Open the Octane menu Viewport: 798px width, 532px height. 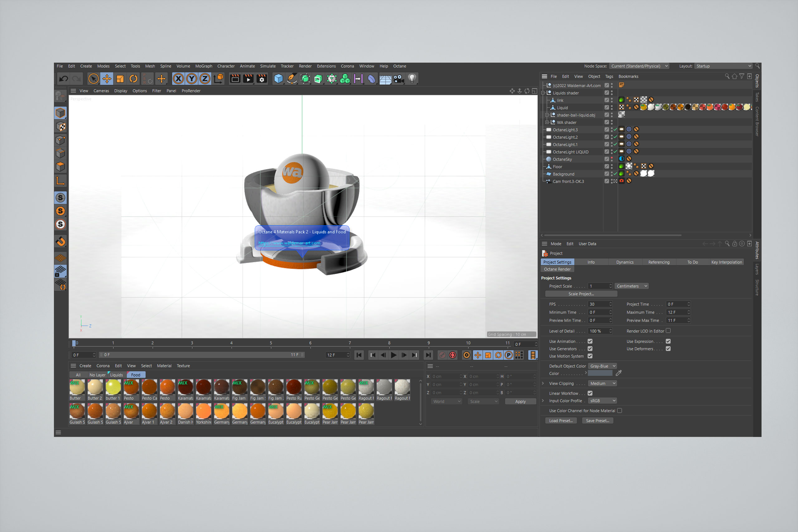(399, 66)
